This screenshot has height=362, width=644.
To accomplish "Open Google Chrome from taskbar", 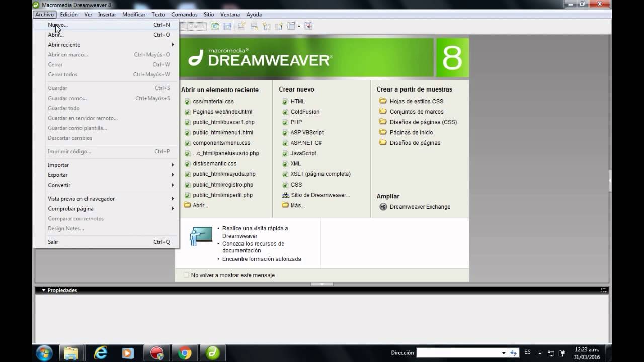I will [x=185, y=353].
